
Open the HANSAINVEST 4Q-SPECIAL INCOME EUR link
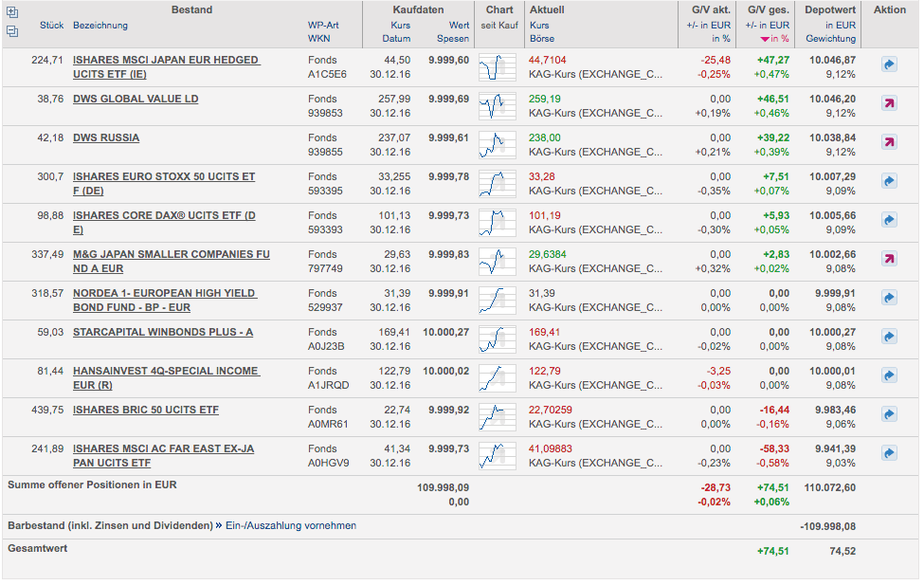click(166, 378)
